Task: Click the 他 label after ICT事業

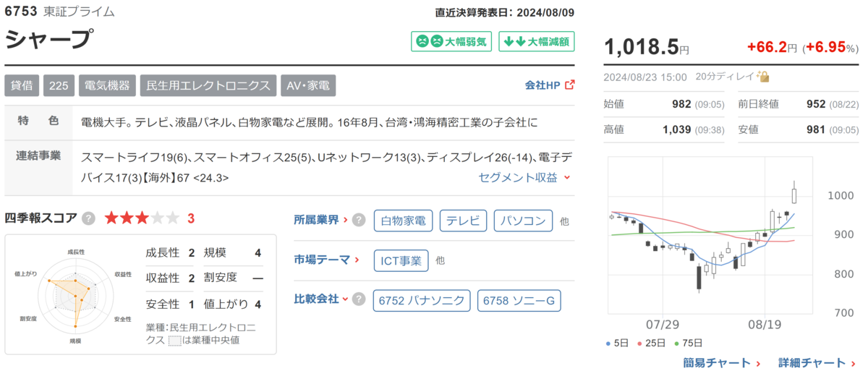Action: click(440, 260)
